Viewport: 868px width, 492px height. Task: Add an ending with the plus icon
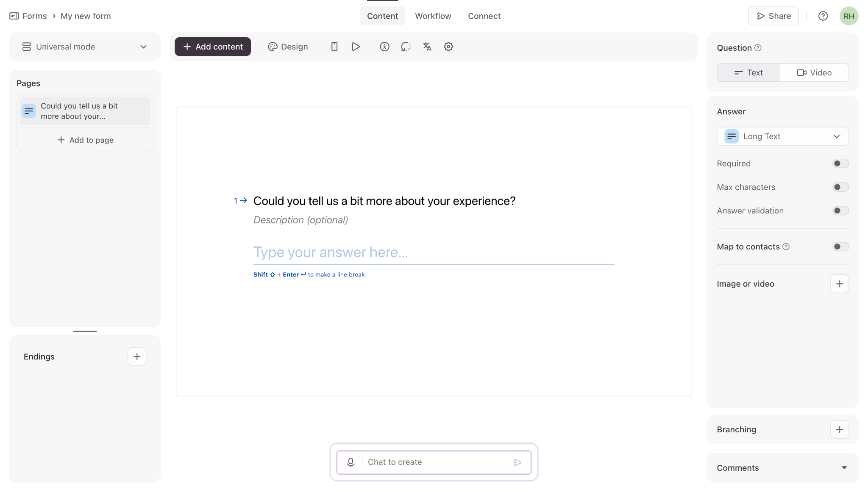point(137,357)
